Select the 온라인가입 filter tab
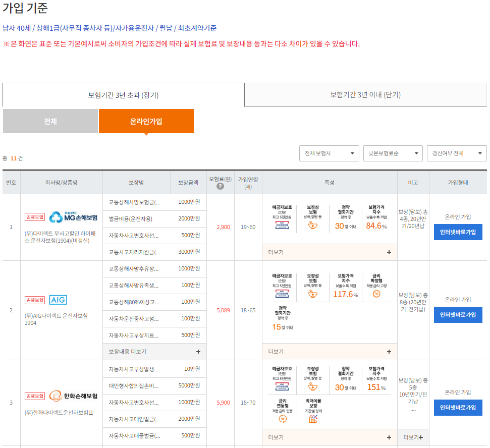The image size is (490, 448). click(x=146, y=121)
